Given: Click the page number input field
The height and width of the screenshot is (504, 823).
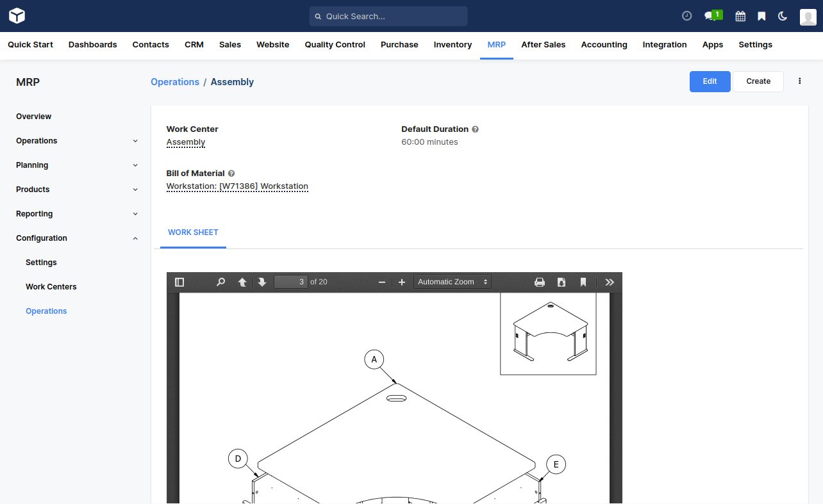Looking at the screenshot, I should click(x=290, y=281).
